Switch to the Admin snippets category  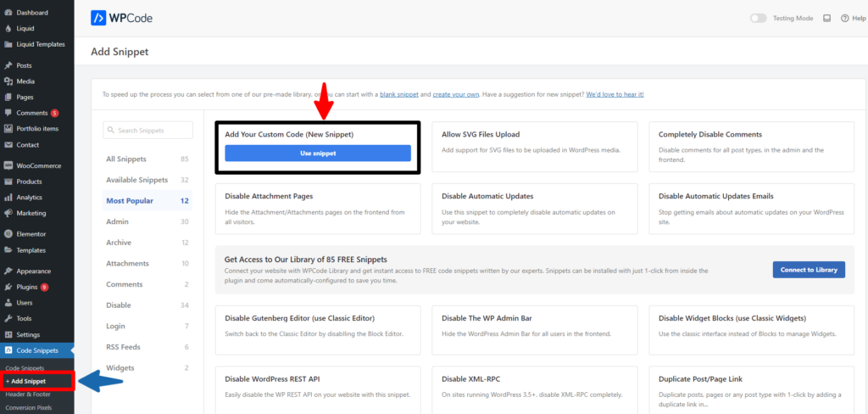118,221
